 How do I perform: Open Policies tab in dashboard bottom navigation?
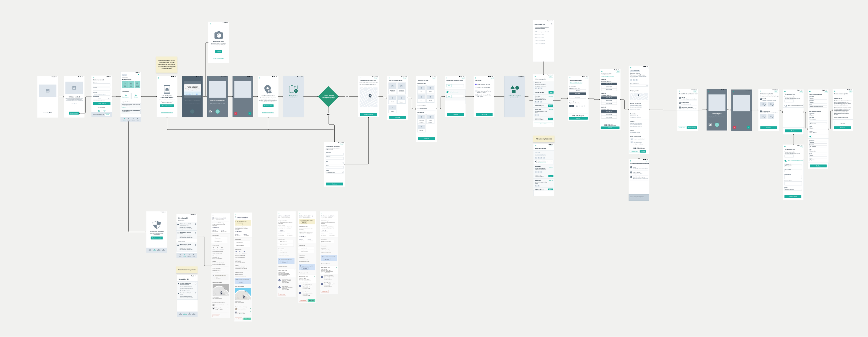click(129, 119)
